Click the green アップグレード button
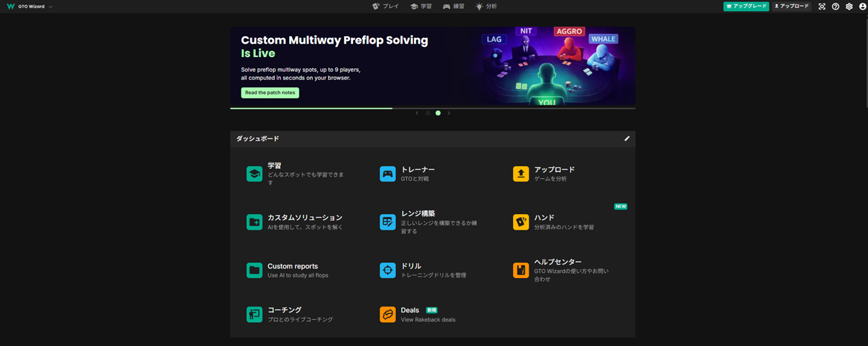 pos(746,6)
